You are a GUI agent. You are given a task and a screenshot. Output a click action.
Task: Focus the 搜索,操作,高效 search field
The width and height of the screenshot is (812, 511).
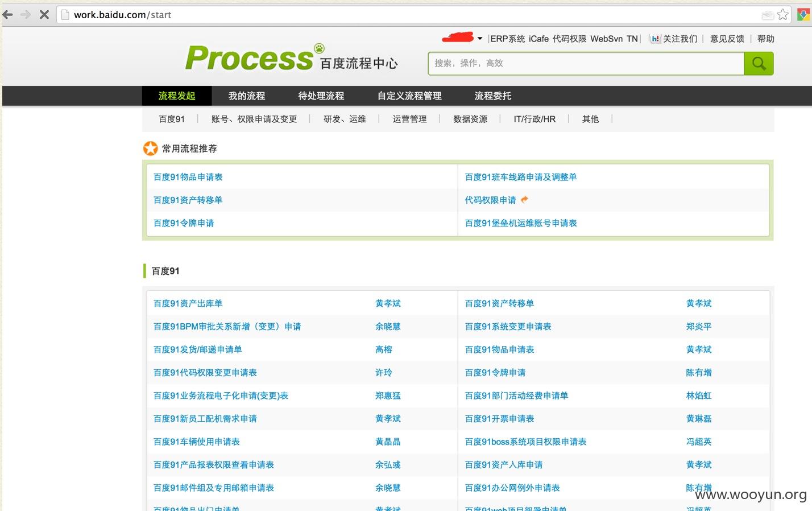(x=586, y=64)
